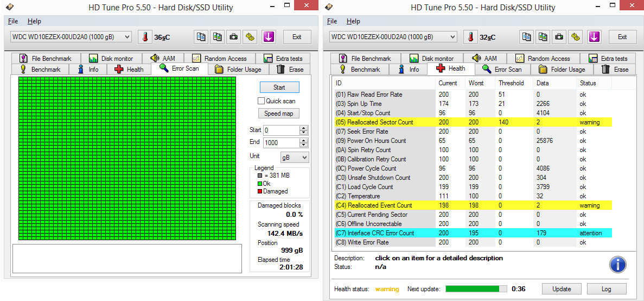This screenshot has width=644, height=301.
Task: Click the Start position input field
Action: pos(281,130)
